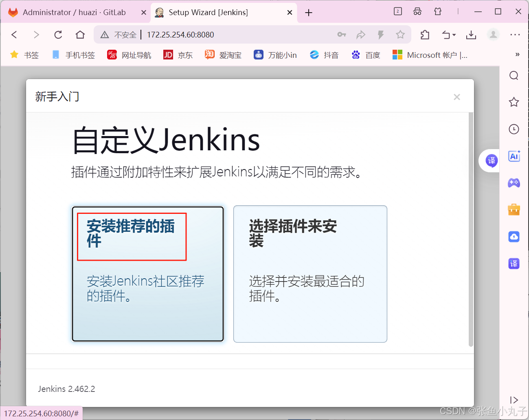Reload the Jenkins page

click(x=58, y=35)
